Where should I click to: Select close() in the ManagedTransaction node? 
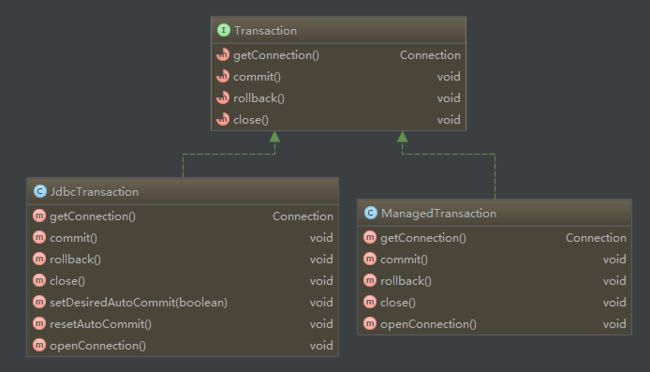398,302
